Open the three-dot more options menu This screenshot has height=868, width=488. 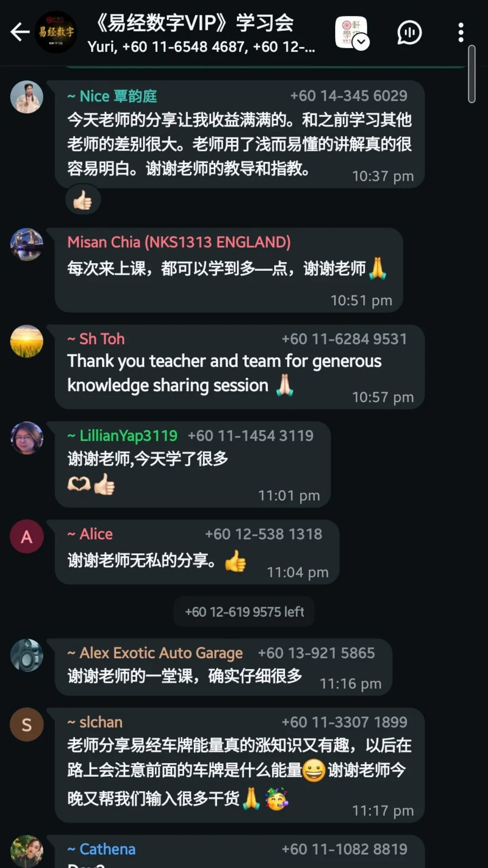tap(460, 33)
